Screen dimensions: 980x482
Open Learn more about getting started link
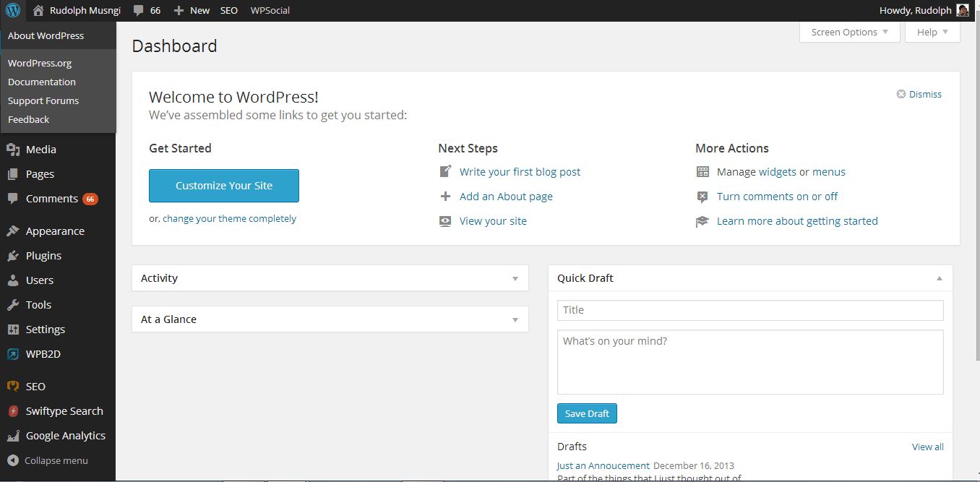(x=797, y=221)
